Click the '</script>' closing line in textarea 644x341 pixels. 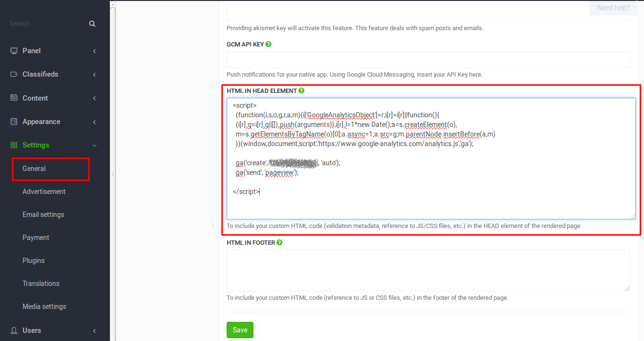pos(246,192)
